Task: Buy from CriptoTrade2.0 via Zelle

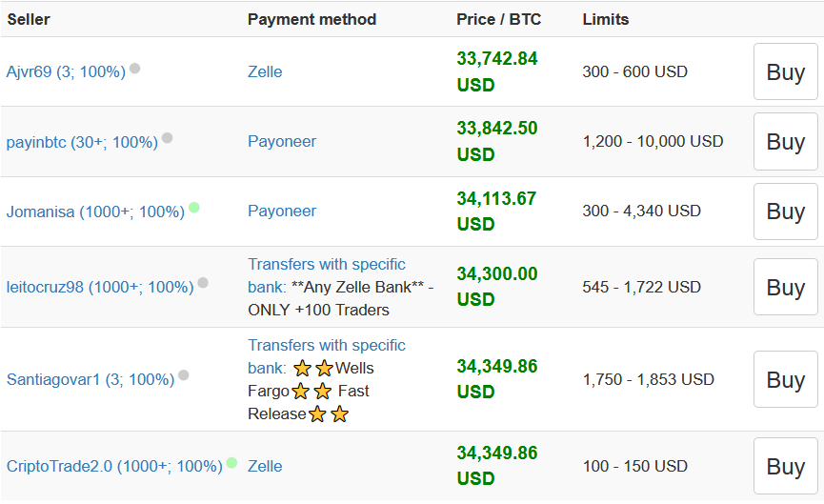Action: pyautogui.click(x=785, y=467)
